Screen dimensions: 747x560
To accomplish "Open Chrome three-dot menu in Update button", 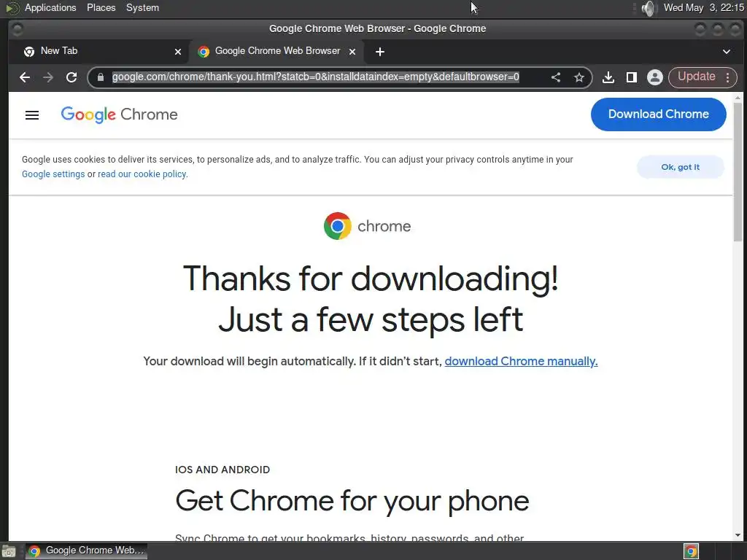I will pos(727,77).
